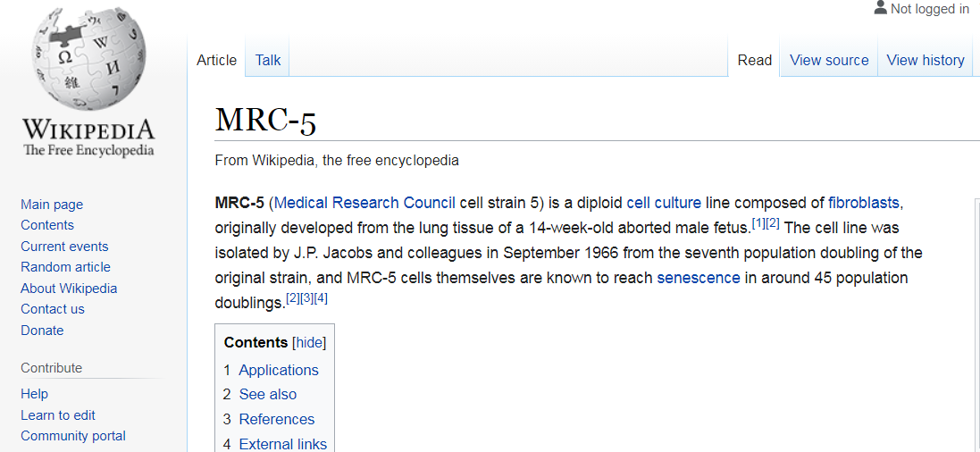Follow the fibroblasts link
The image size is (980, 452).
point(863,203)
